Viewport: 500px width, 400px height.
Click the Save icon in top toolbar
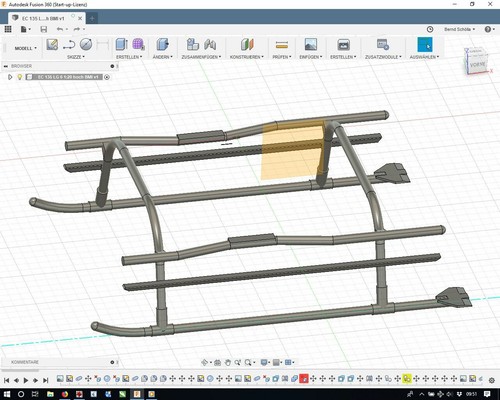coord(44,29)
